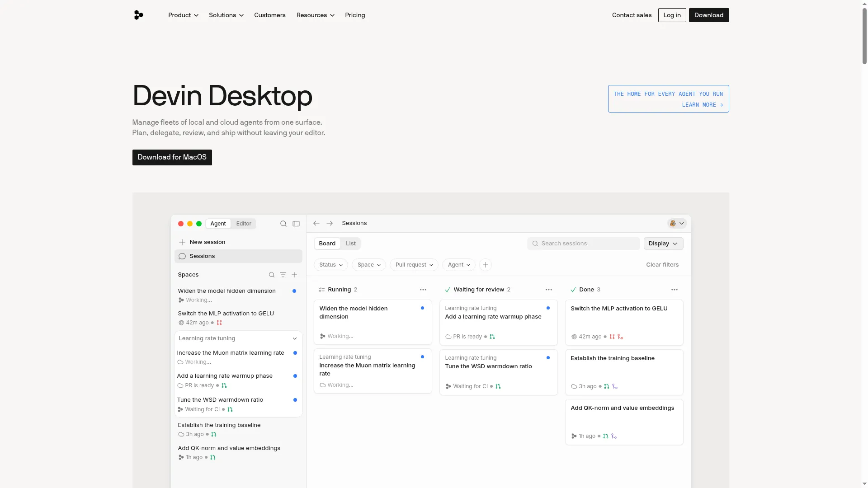This screenshot has height=488, width=868.
Task: Click checkmark icon beside Waiting for review
Action: tap(448, 290)
